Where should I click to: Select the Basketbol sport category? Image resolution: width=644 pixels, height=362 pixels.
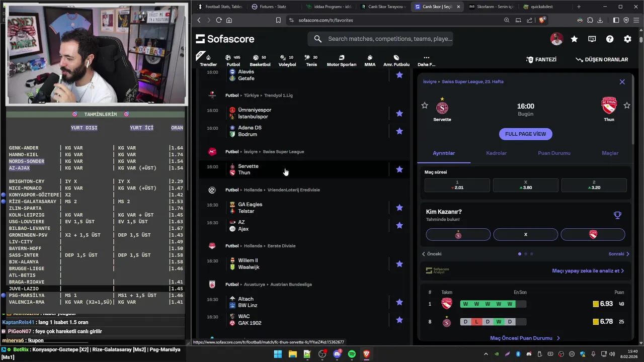[260, 60]
